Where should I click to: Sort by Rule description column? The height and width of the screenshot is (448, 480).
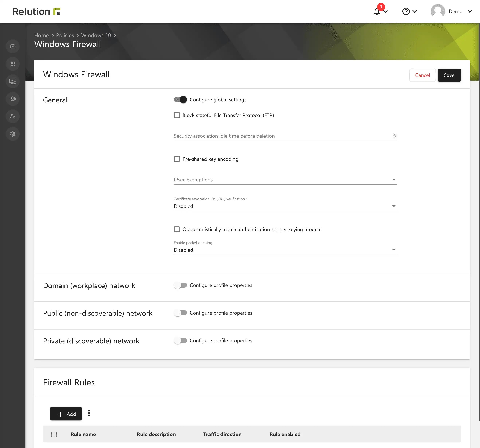(156, 434)
